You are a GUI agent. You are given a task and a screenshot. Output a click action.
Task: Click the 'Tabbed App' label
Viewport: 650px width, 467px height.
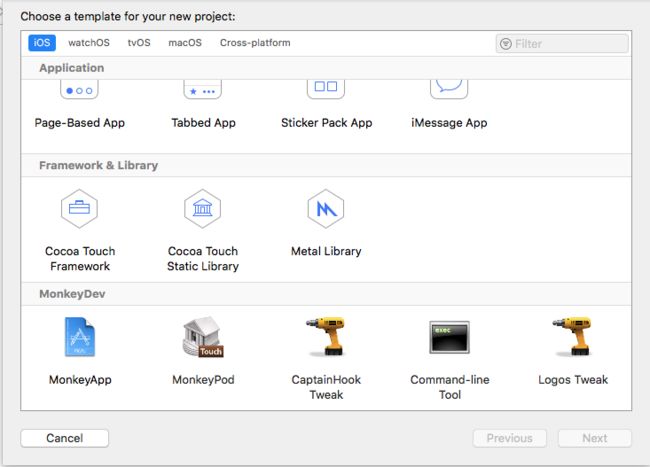[203, 123]
